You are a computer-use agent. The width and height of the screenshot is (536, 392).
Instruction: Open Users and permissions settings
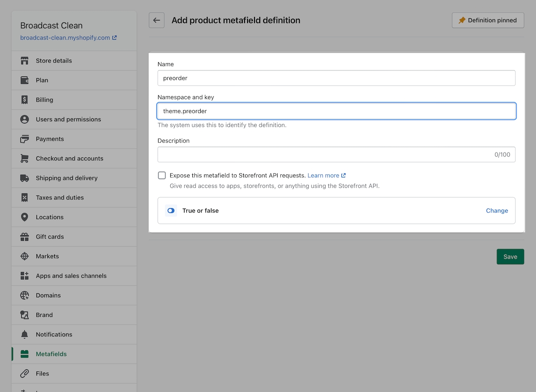click(68, 120)
